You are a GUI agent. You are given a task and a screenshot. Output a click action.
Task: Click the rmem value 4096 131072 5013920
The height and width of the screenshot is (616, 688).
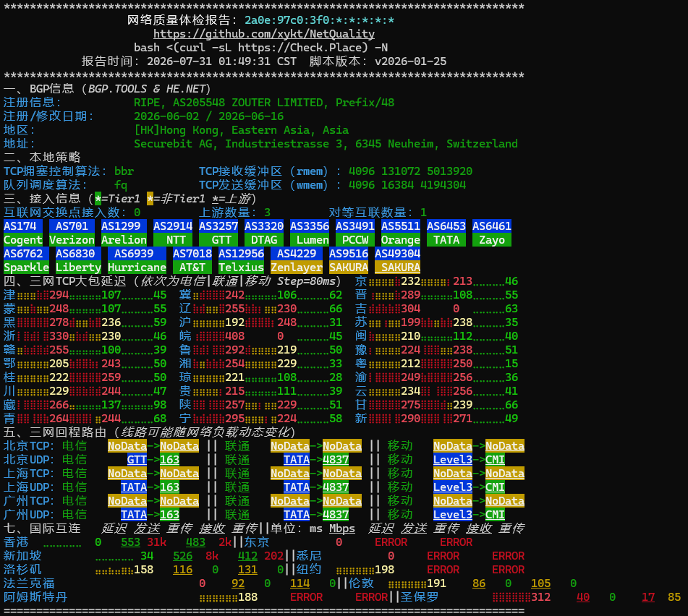tap(410, 171)
